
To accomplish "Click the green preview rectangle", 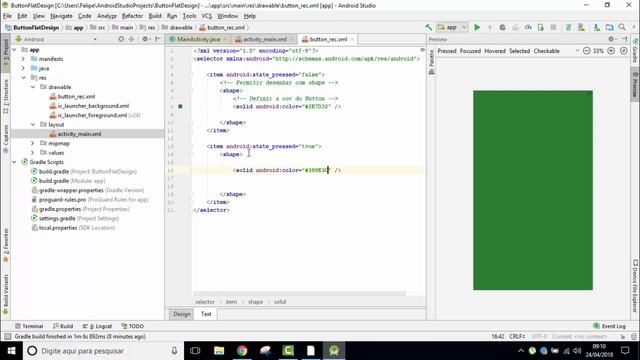I will [x=533, y=190].
